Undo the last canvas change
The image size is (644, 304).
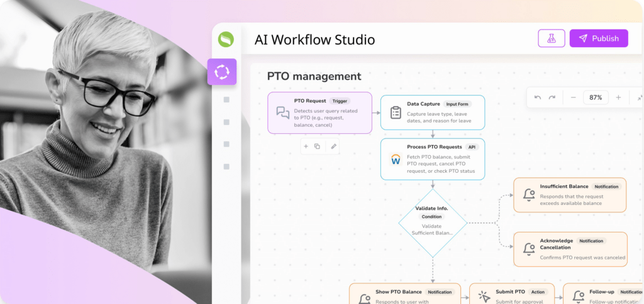pos(538,97)
